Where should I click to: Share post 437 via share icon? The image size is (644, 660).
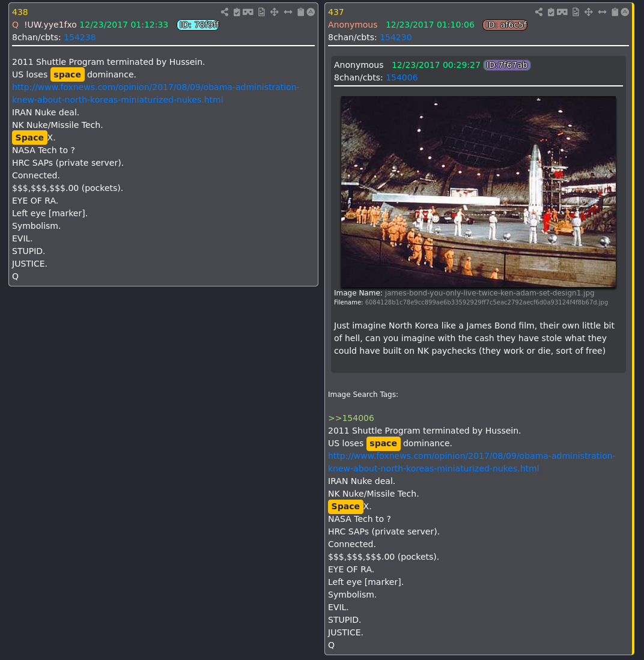pyautogui.click(x=539, y=12)
